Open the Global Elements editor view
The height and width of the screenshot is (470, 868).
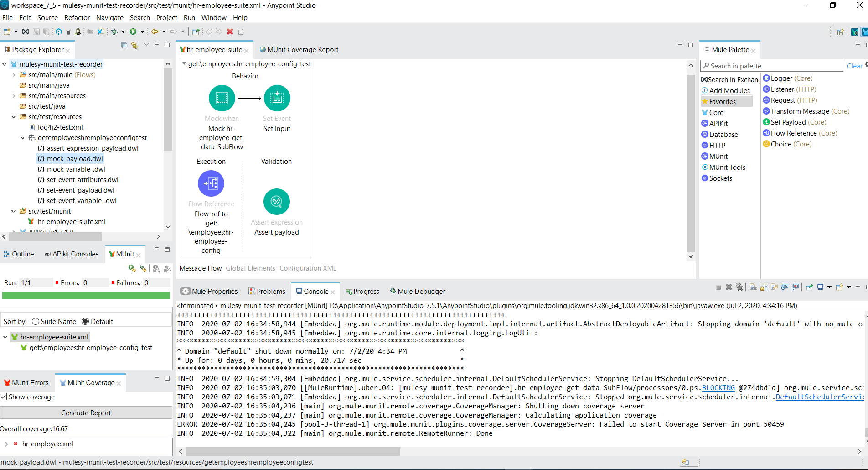pos(250,268)
